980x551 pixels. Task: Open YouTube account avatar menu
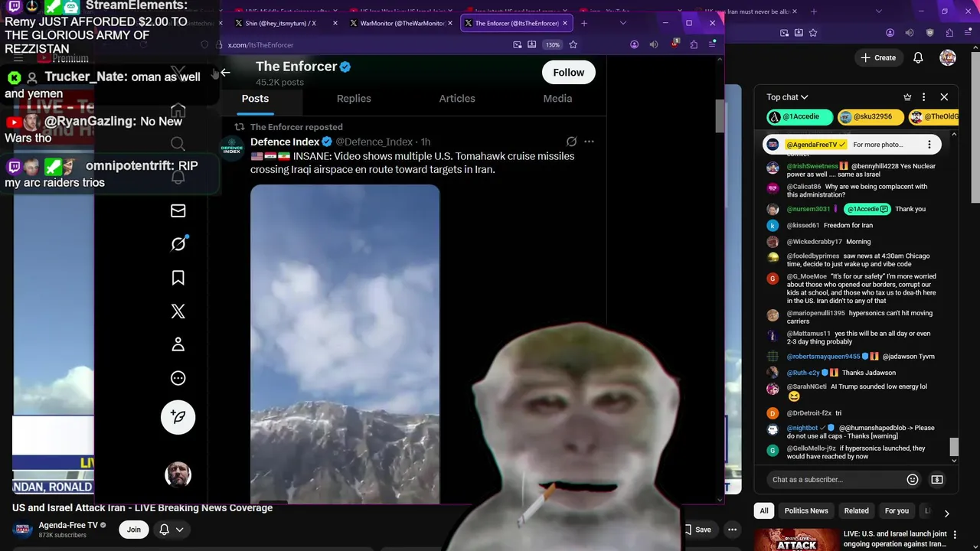point(948,57)
